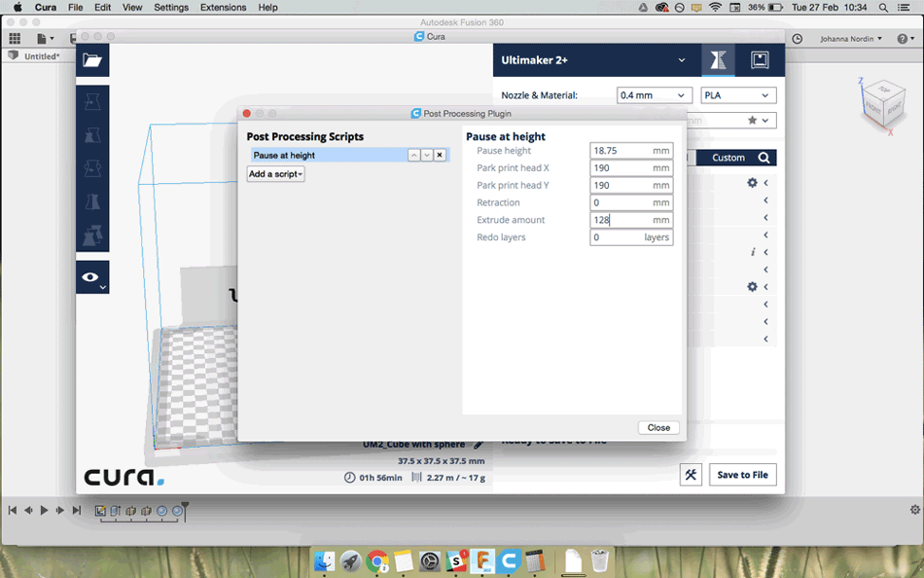
Task: Open Fusion 360 help question mark menu
Action: [x=906, y=38]
